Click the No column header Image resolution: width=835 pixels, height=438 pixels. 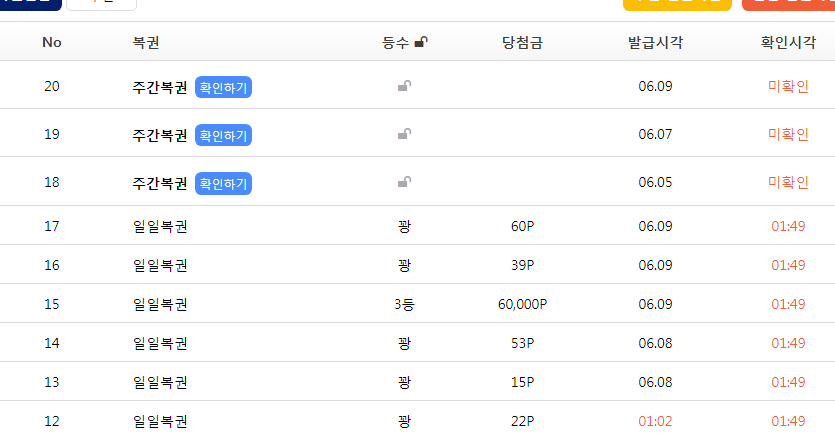pyautogui.click(x=52, y=42)
